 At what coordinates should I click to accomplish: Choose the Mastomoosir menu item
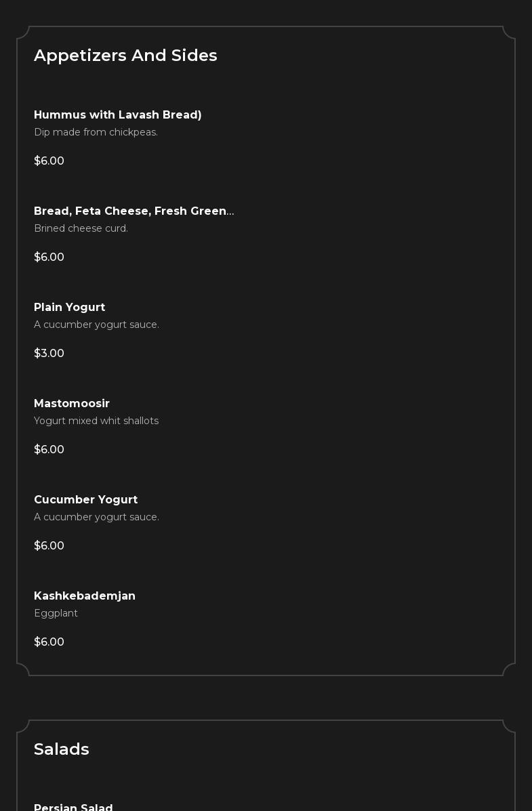point(71,404)
